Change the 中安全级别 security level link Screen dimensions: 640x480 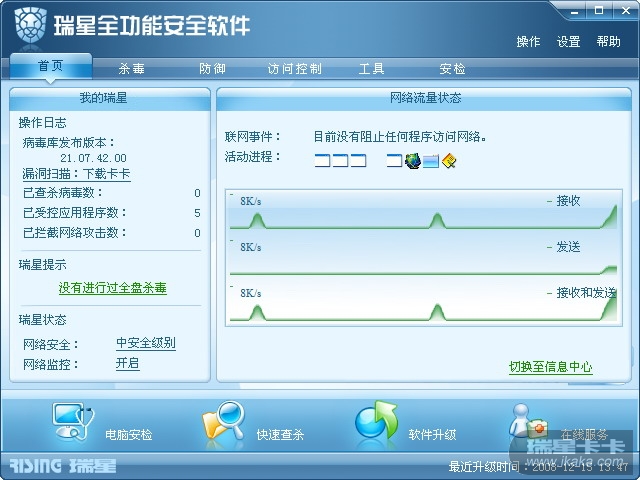tap(146, 343)
